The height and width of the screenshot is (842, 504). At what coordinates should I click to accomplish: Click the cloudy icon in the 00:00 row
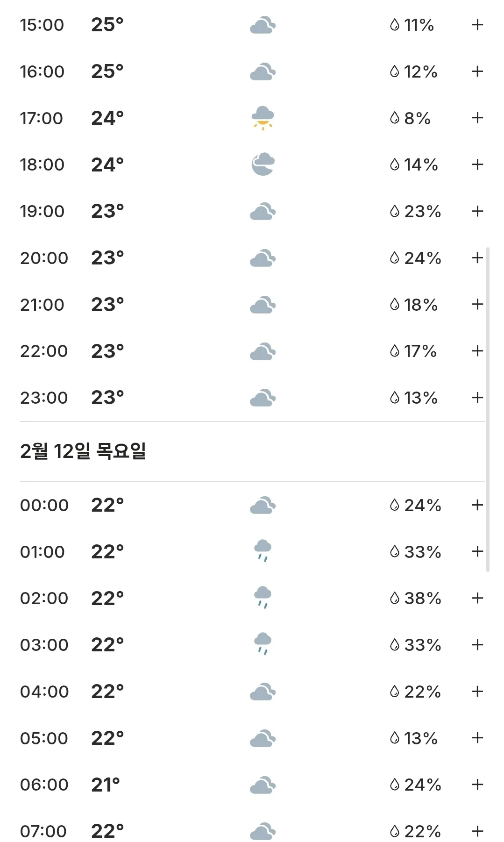[263, 505]
